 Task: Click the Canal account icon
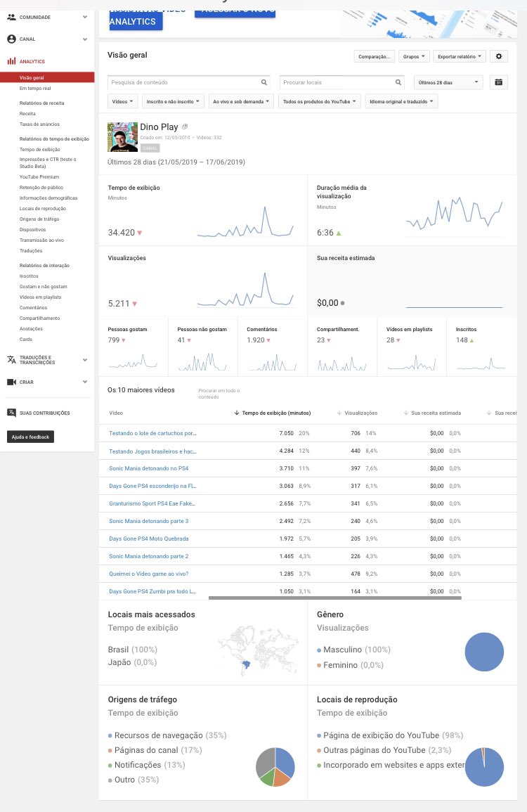click(11, 39)
